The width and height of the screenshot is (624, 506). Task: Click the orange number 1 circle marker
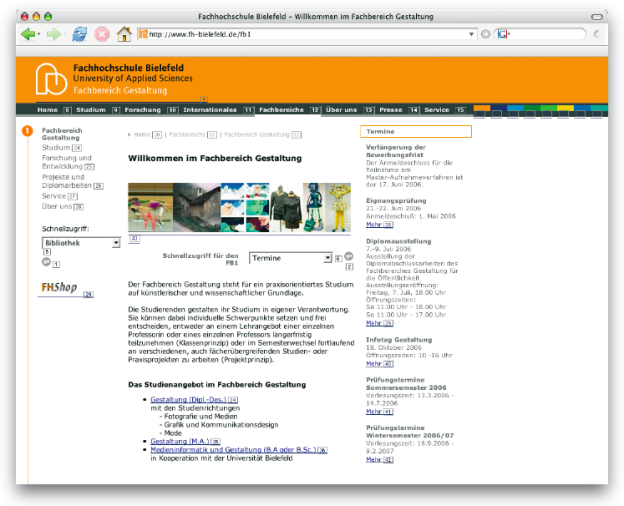[x=27, y=131]
